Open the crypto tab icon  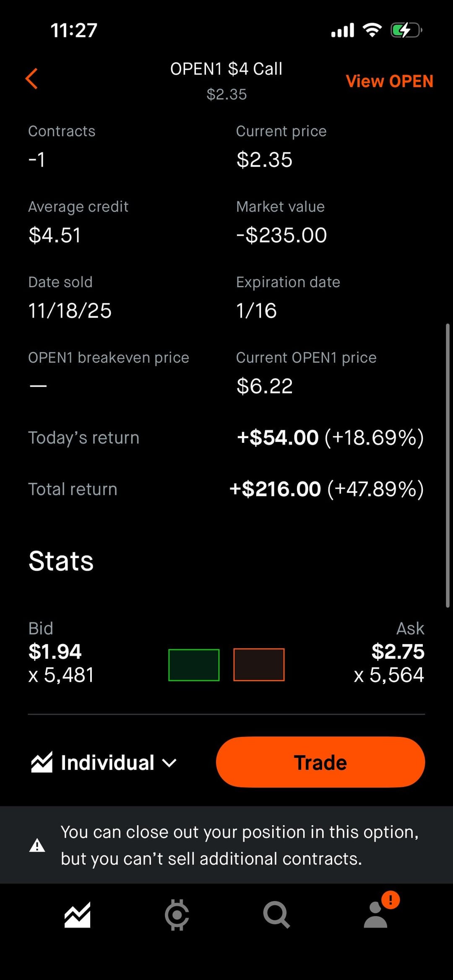(177, 915)
